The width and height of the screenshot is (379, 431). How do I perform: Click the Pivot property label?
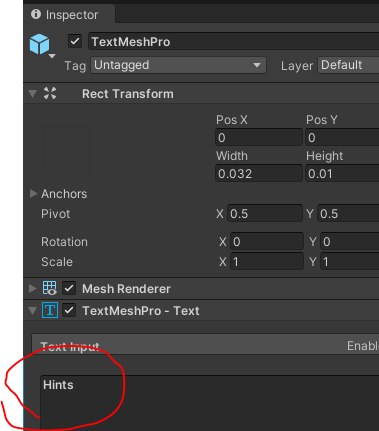(56, 214)
